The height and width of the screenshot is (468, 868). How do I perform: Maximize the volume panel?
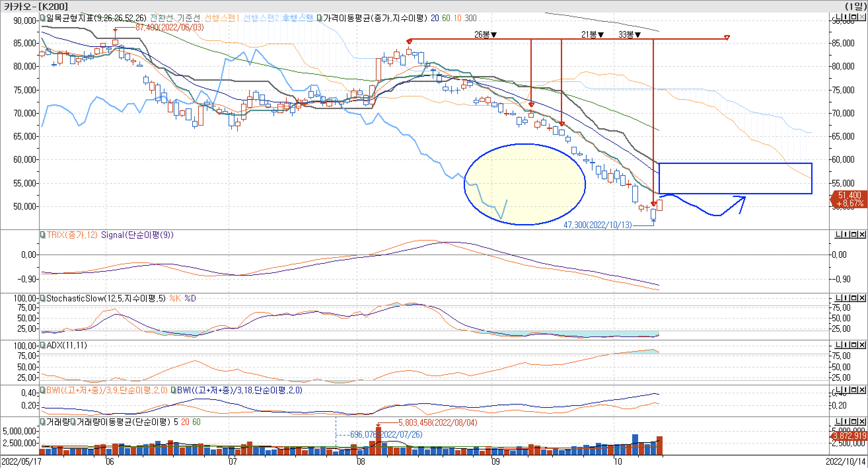(854, 421)
